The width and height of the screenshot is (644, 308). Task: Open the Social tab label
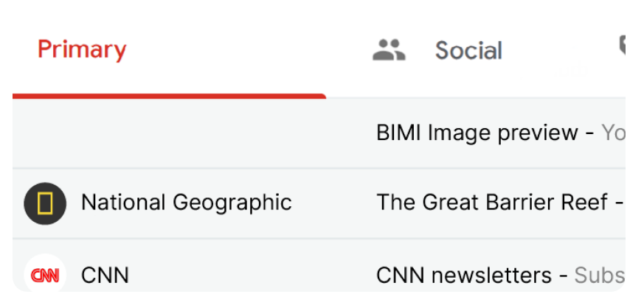tap(468, 51)
